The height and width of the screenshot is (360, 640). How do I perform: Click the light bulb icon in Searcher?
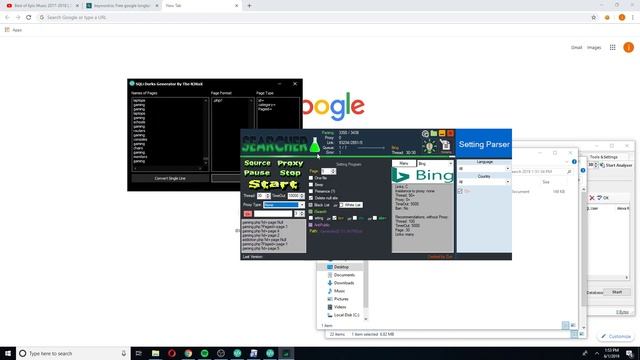(x=429, y=147)
